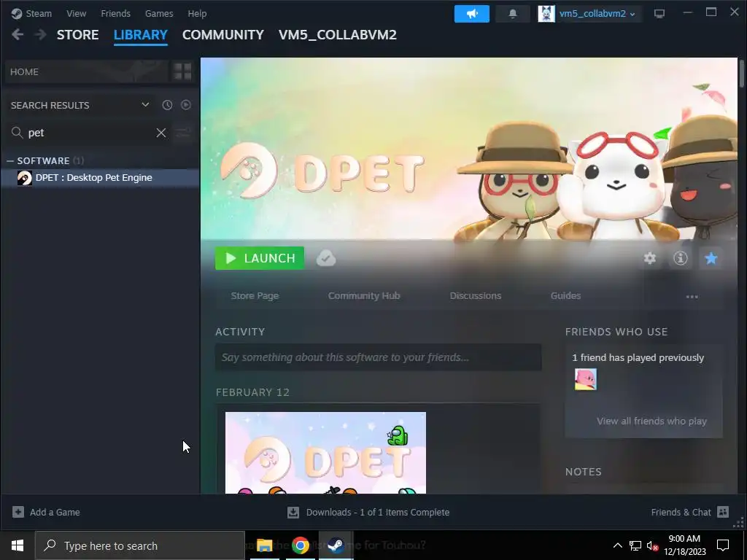
Task: Go to the COMMUNITY tab
Action: point(223,35)
